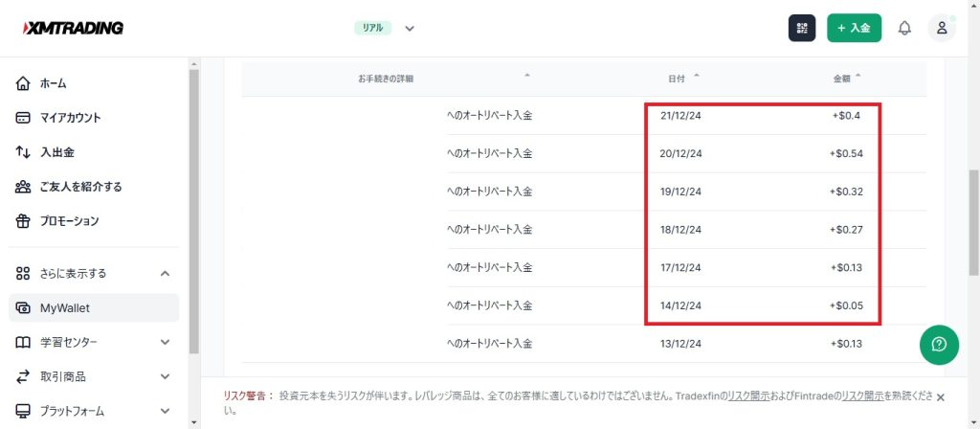The image size is (980, 429).
Task: Select MyWallet in sidebar
Action: click(63, 307)
